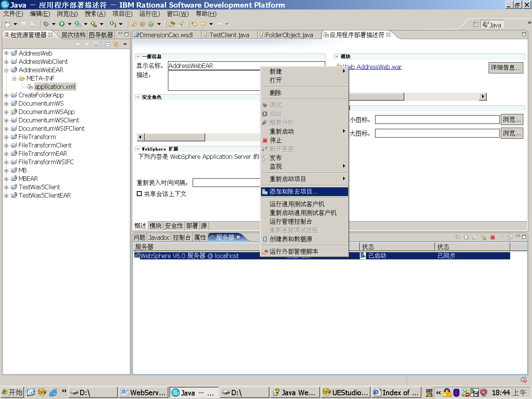Image resolution: width=532 pixels, height=399 pixels.
Task: Switch to the TestClient.java editor tab
Action: [229, 35]
